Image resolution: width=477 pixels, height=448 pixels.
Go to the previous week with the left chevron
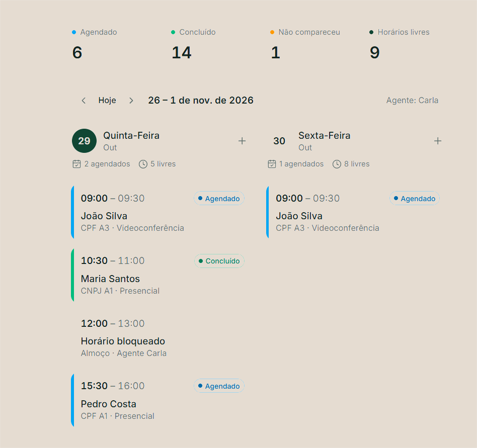tap(84, 101)
